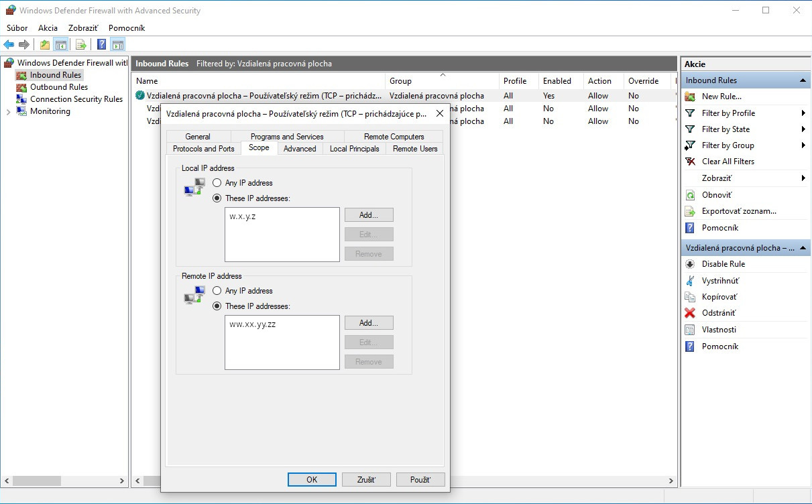Viewport: 812px width, 504px height.
Task: Select Connection Security Rules tree item
Action: pyautogui.click(x=76, y=99)
